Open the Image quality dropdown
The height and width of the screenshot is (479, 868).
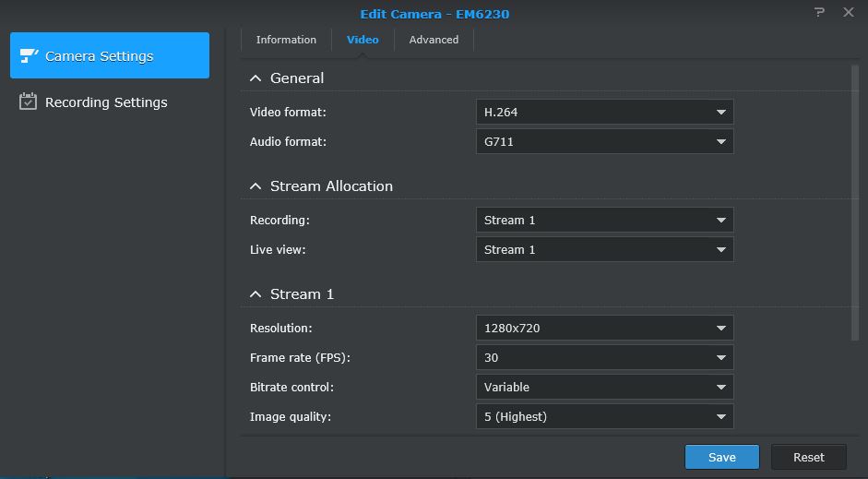click(x=604, y=416)
